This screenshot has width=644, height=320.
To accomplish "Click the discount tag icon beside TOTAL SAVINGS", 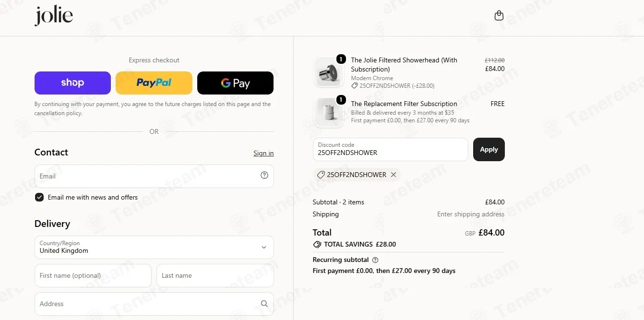I will [317, 244].
